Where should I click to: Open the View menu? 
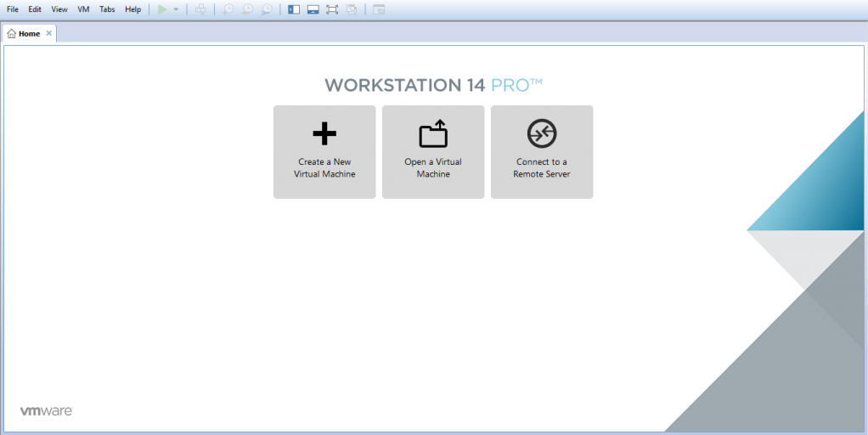pos(59,9)
